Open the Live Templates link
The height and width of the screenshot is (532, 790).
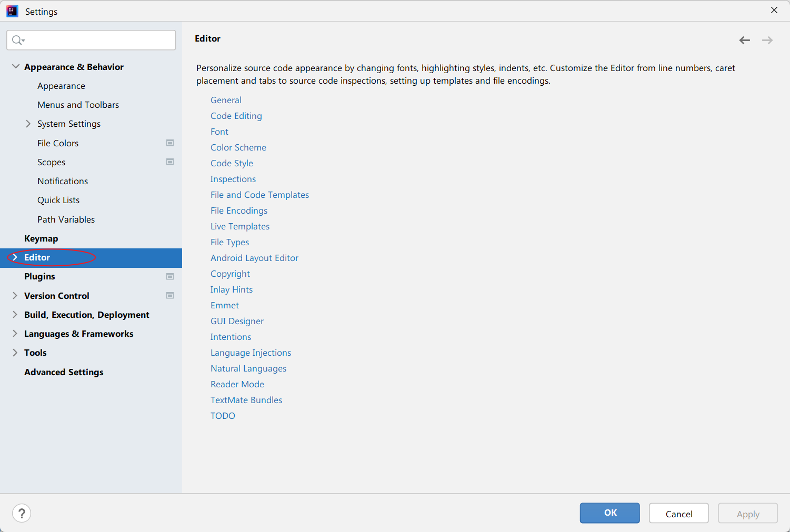pos(240,226)
